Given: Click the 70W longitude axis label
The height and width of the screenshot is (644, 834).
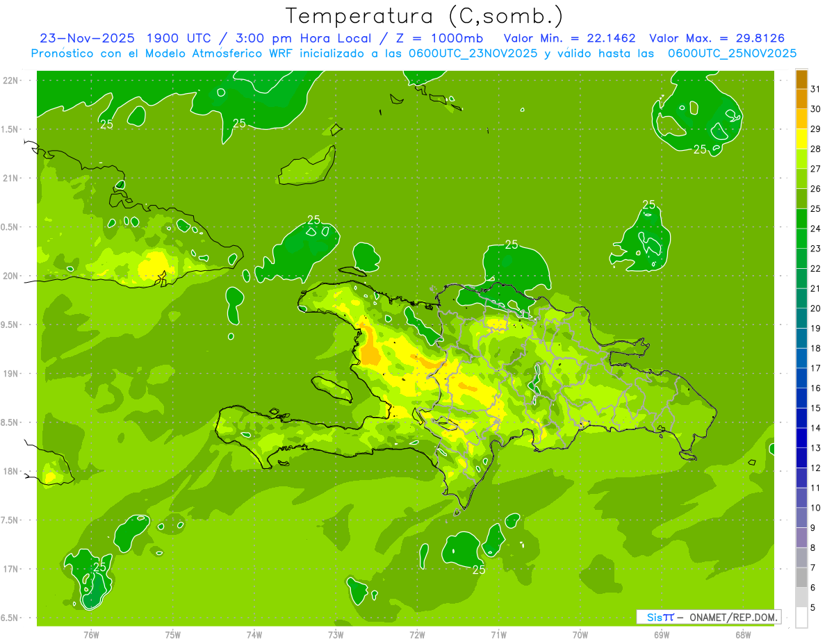Looking at the screenshot, I should (580, 634).
